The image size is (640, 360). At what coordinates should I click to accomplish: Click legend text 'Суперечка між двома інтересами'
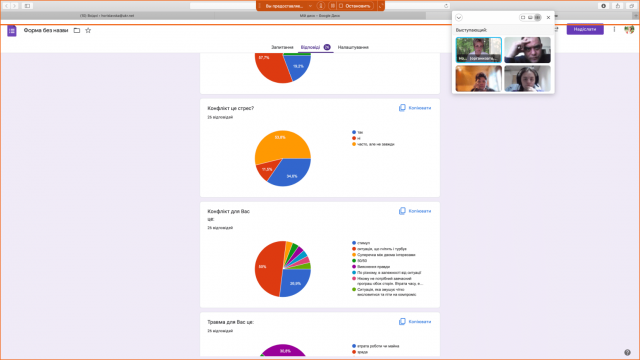coord(386,255)
